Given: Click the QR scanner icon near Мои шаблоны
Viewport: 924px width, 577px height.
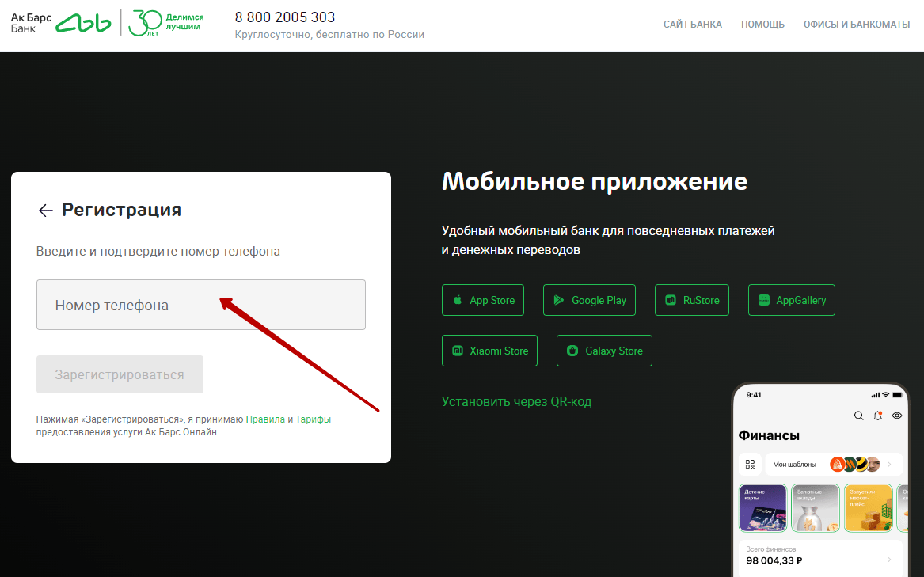Looking at the screenshot, I should [x=750, y=465].
